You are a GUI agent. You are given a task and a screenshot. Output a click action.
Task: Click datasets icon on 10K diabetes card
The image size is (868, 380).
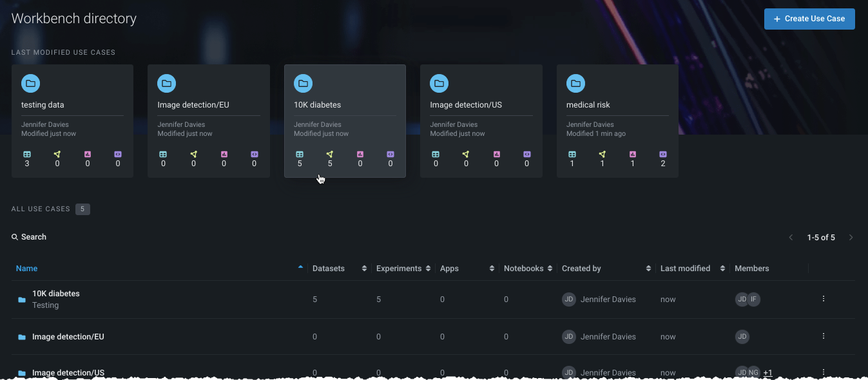tap(300, 155)
